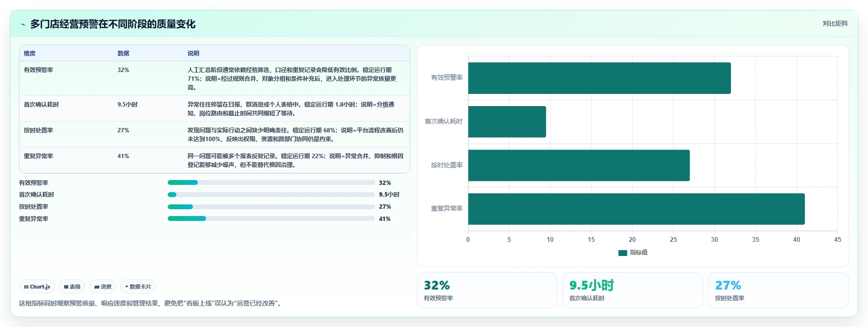Click the 重复异常率 label in the progress list
The width and height of the screenshot is (868, 327).
(x=34, y=219)
